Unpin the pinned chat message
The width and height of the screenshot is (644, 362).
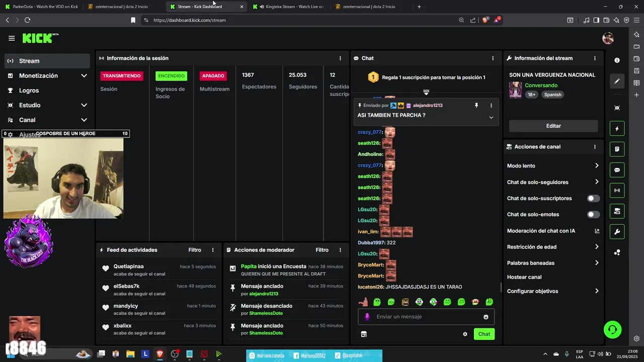pyautogui.click(x=476, y=106)
